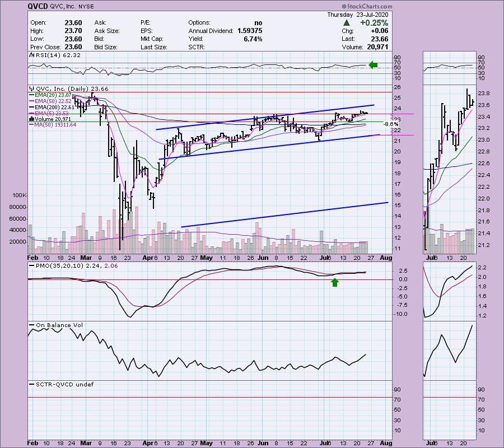Click the EMA(20) 23.07 legend entry
The height and width of the screenshot is (448, 504).
pos(50,95)
